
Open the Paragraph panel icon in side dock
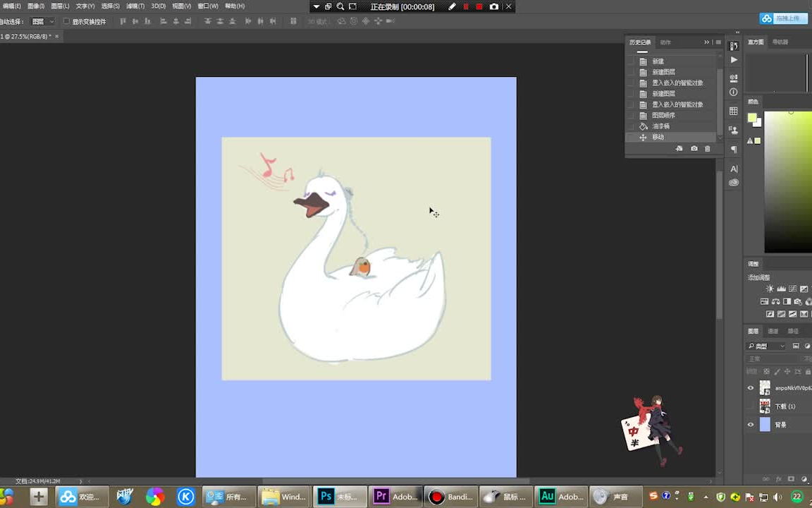pos(734,150)
